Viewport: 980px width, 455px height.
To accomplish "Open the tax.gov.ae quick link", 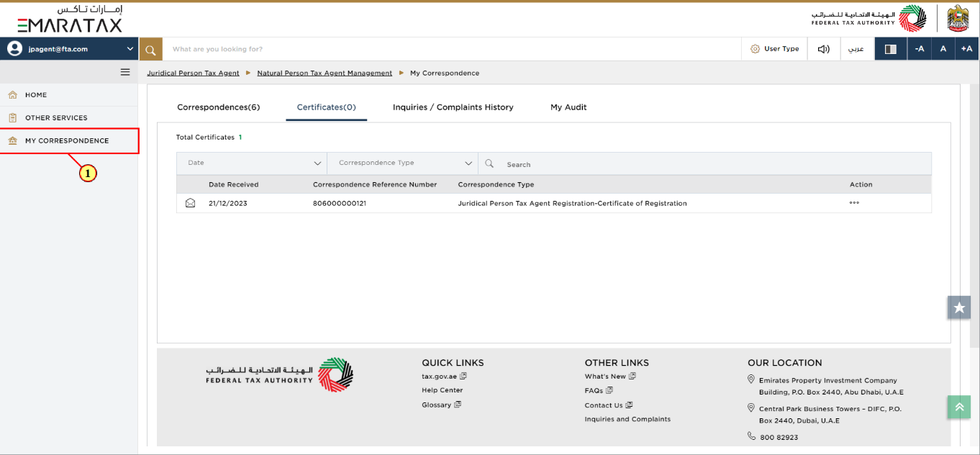I will [x=439, y=376].
